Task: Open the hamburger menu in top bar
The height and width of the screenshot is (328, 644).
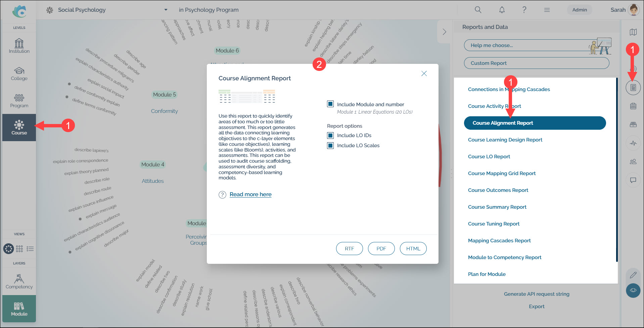Action: pos(547,10)
